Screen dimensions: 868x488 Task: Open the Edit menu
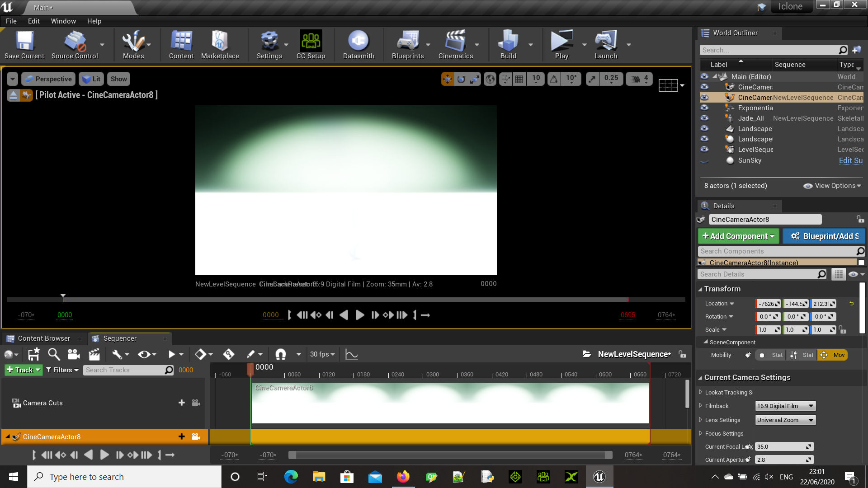click(33, 21)
